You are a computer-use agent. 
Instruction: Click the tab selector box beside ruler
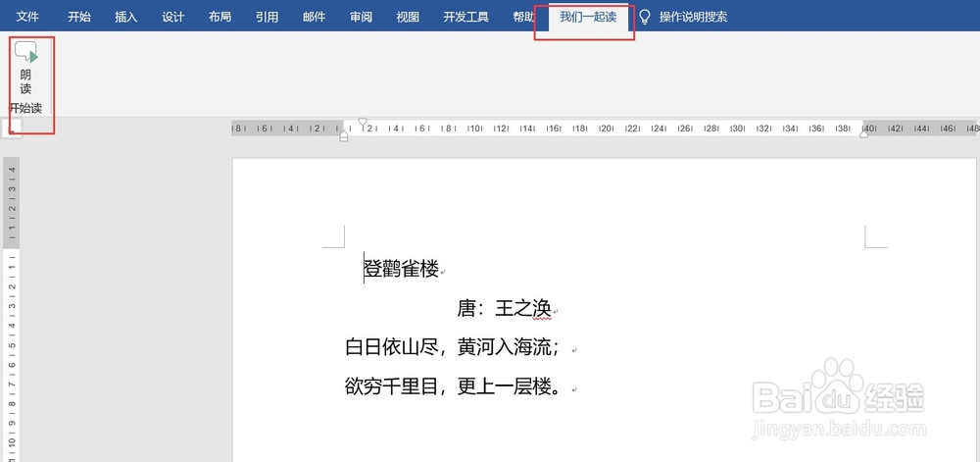tap(13, 128)
